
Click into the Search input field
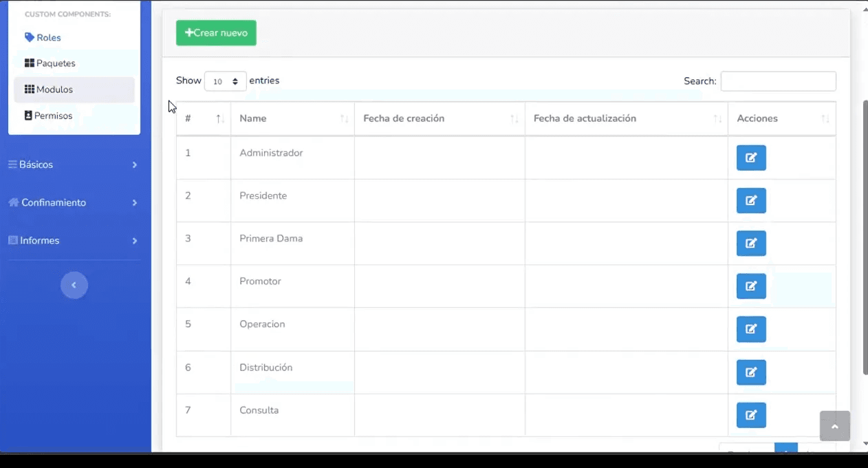point(778,81)
